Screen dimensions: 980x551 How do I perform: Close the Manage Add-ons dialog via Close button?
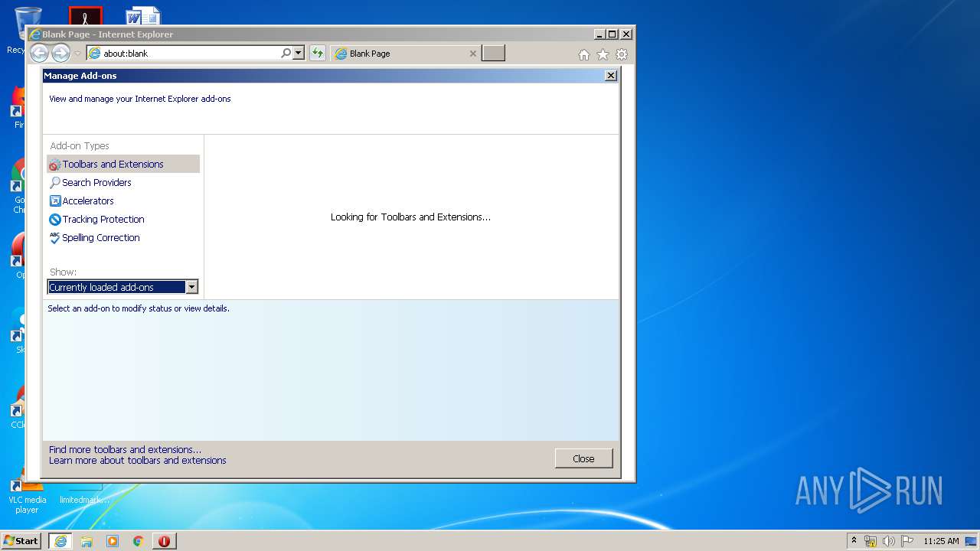583,458
